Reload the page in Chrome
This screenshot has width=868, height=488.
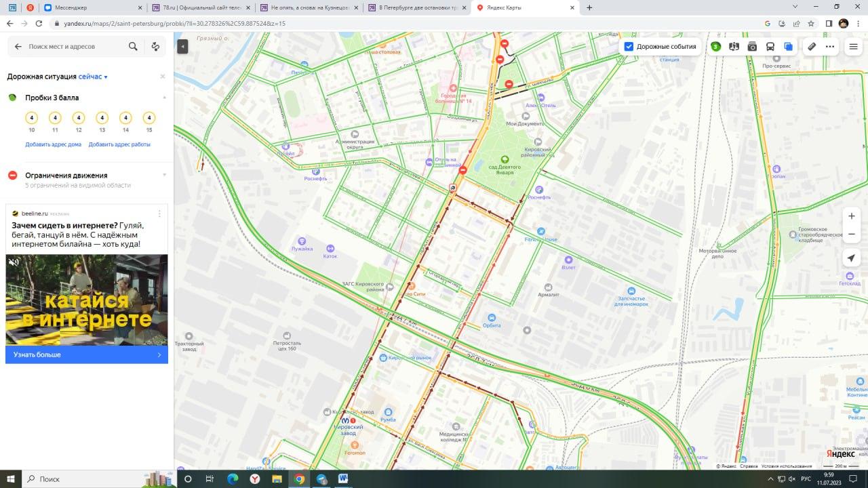[x=39, y=23]
